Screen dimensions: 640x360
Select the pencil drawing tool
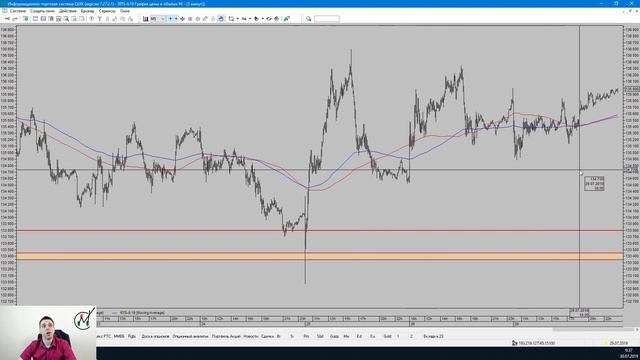pyautogui.click(x=205, y=19)
